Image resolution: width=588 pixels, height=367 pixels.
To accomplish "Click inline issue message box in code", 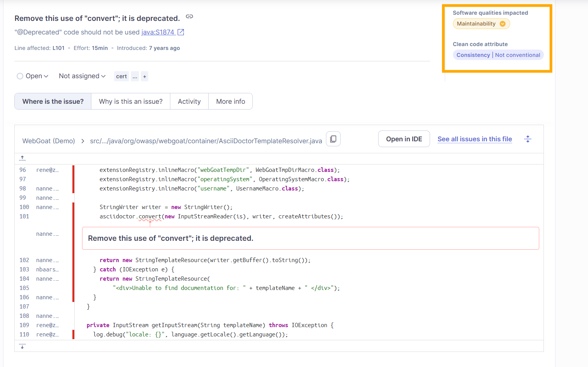I will (x=310, y=238).
